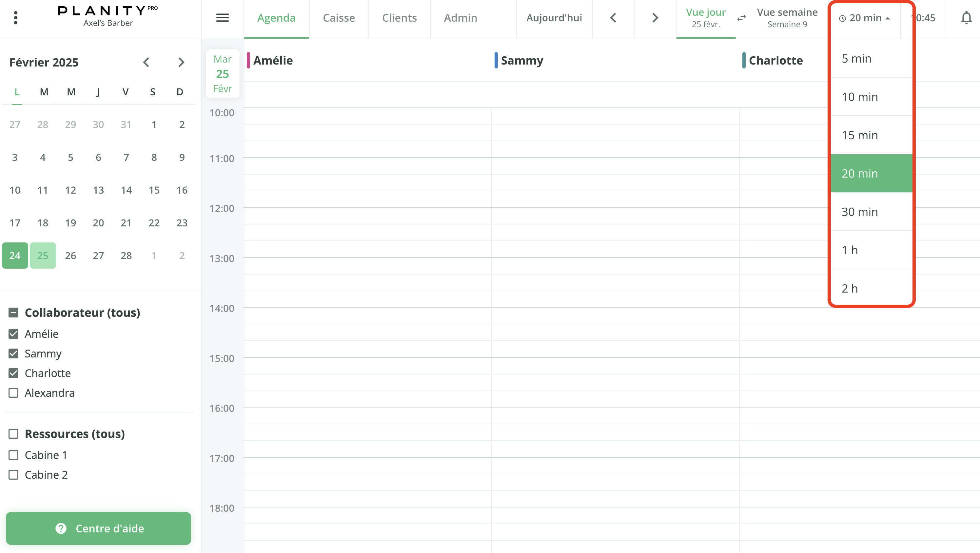
Task: Click the swap view arrows icon
Action: pos(741,18)
